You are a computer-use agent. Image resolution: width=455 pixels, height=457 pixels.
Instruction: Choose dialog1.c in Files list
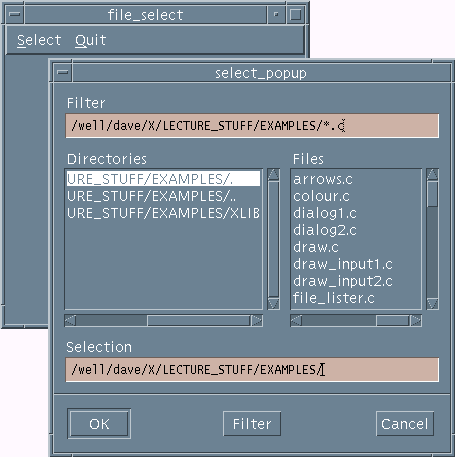point(325,213)
